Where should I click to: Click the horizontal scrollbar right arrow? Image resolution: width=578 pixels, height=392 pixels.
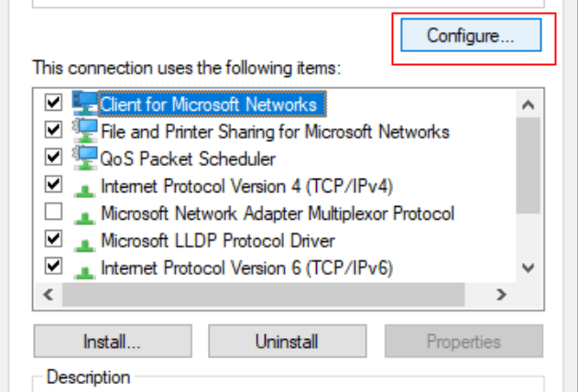(500, 295)
